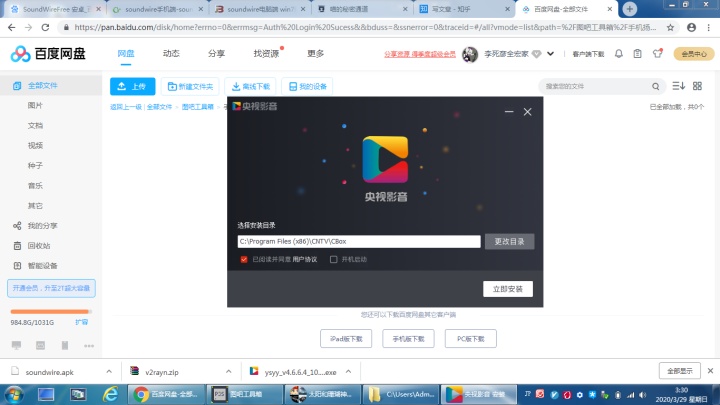Click 更改目录 button in installer
The image size is (720, 405).
pos(509,242)
